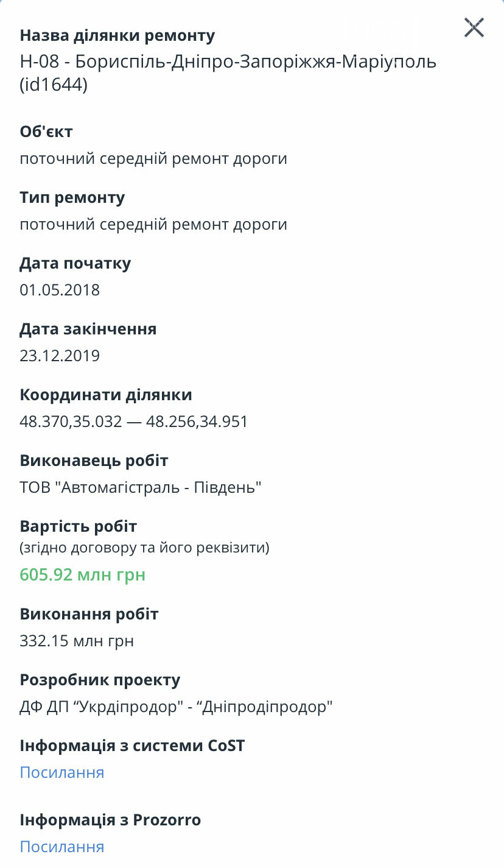The height and width of the screenshot is (868, 504).
Task: Click the 332.15 млн грн completed value
Action: 77,641
